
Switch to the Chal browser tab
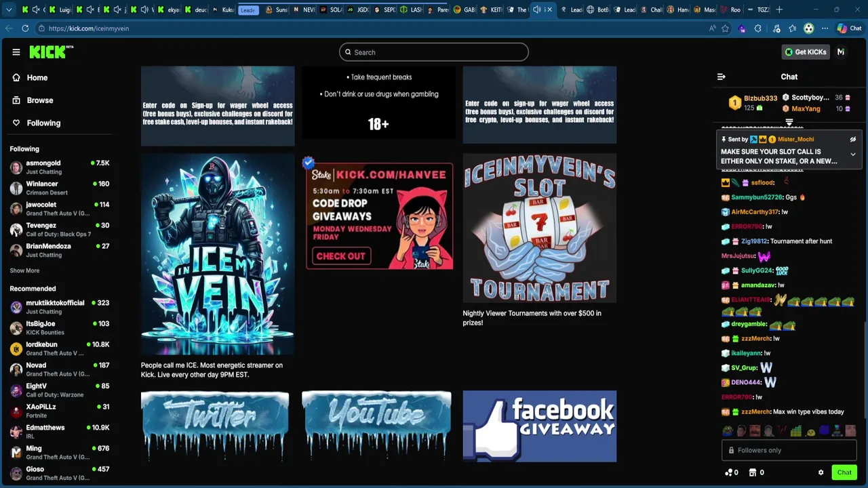652,9
